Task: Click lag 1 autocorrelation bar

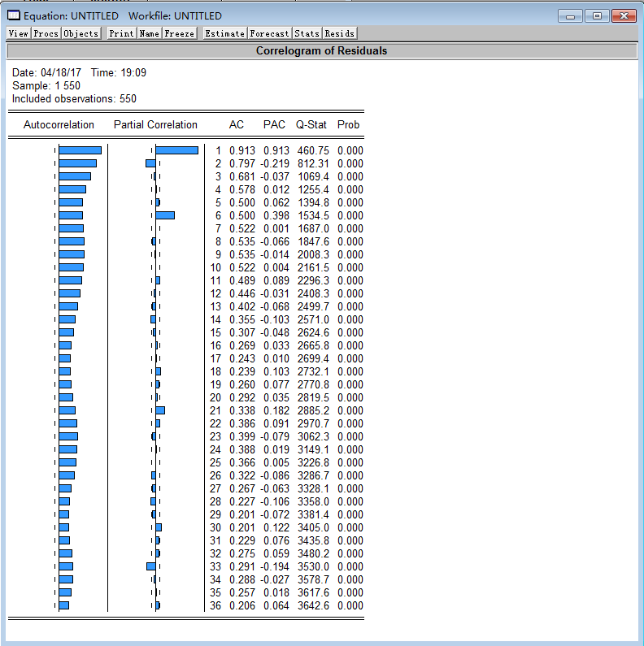Action: tap(80, 150)
